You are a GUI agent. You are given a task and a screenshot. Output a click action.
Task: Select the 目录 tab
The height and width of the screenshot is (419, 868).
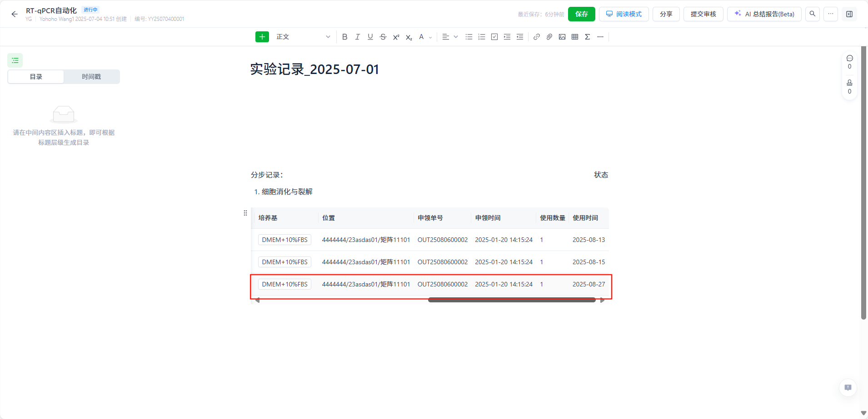[36, 77]
